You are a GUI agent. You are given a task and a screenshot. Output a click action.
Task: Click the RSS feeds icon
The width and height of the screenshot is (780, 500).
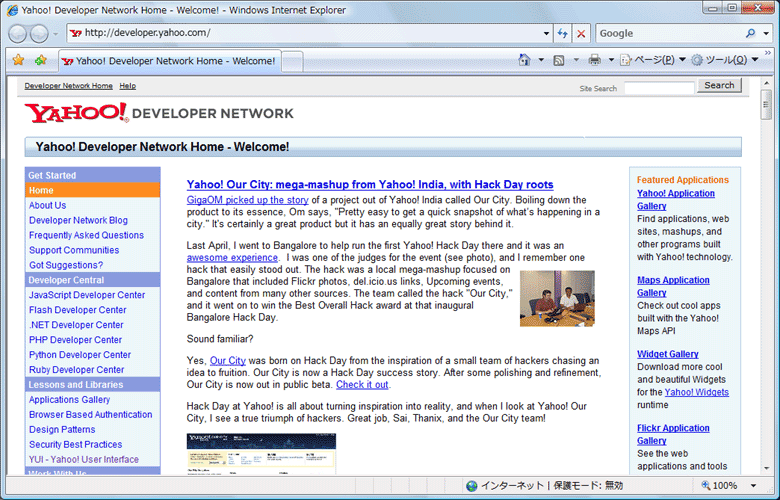point(559,60)
